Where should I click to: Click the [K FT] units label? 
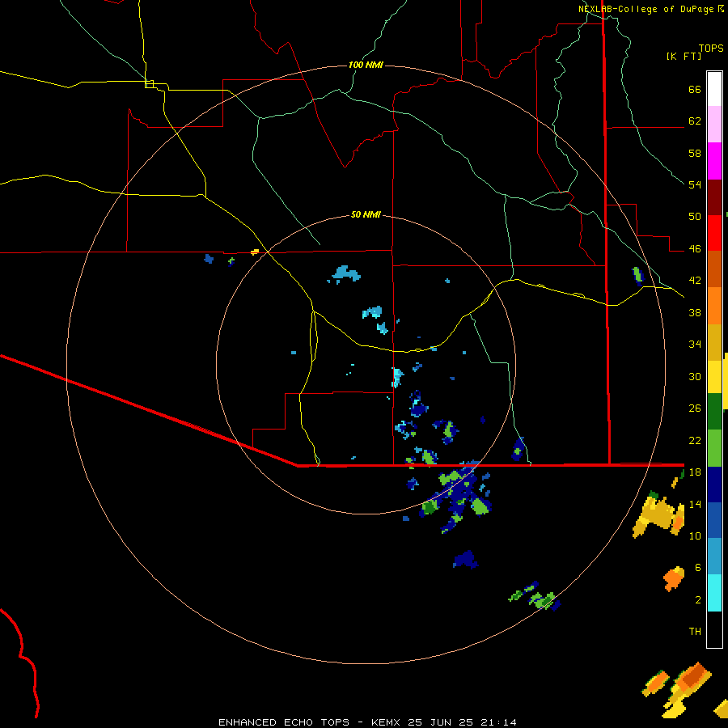point(684,56)
